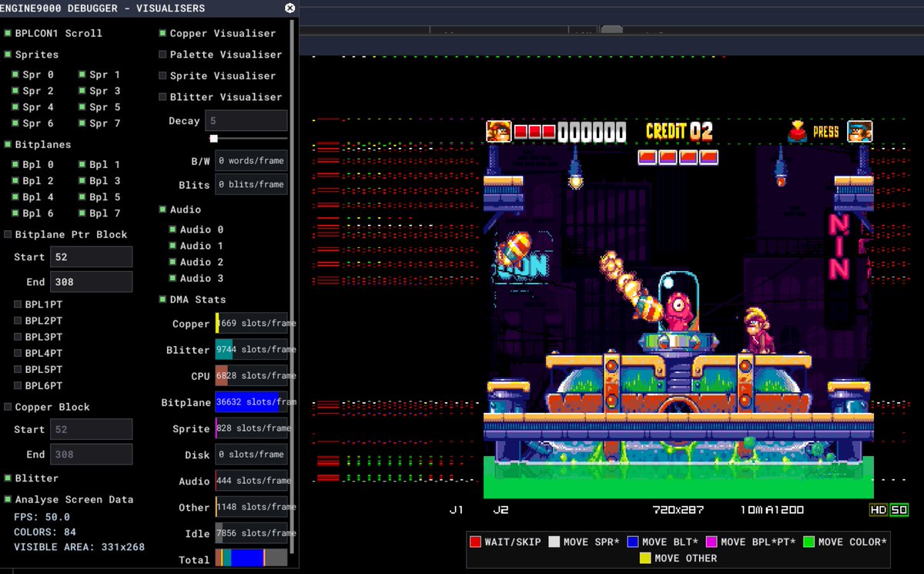
Task: Click the Bitplane slots per frame bar
Action: [251, 402]
